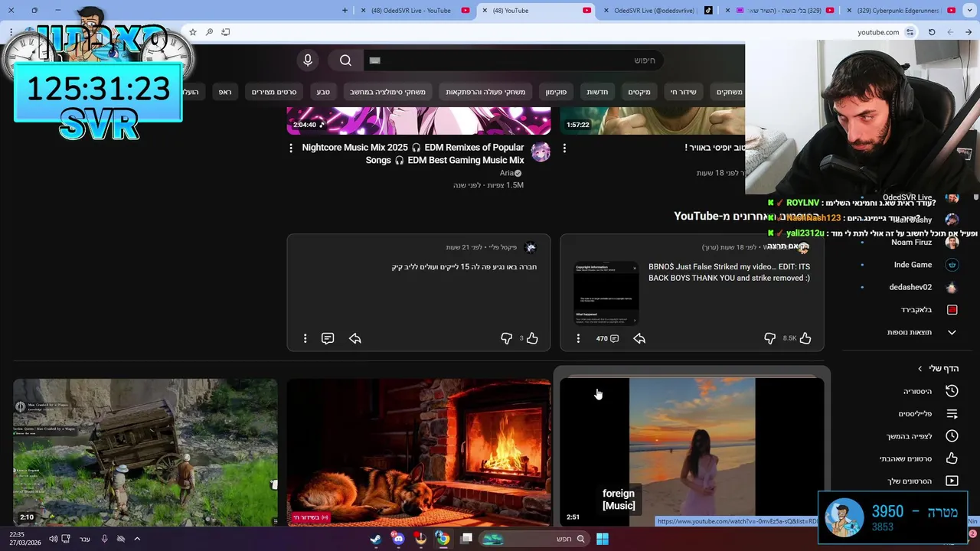Select the 'סרטים מצוירים' filter chip

pyautogui.click(x=274, y=92)
